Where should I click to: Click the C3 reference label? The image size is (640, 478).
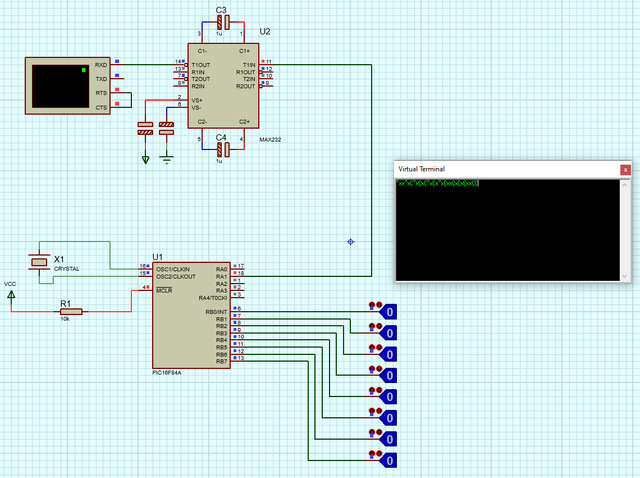tap(221, 10)
